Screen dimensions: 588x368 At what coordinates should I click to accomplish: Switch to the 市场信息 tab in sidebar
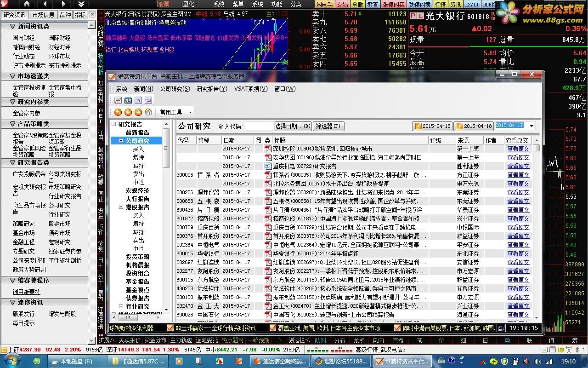coord(44,15)
